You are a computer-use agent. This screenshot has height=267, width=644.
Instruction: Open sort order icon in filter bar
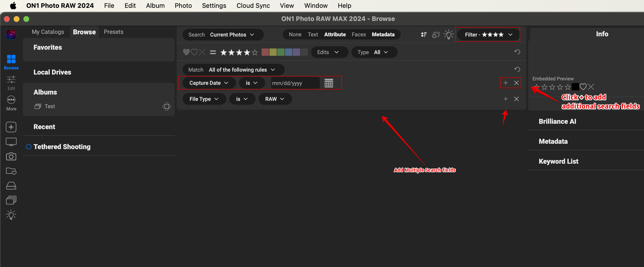423,35
